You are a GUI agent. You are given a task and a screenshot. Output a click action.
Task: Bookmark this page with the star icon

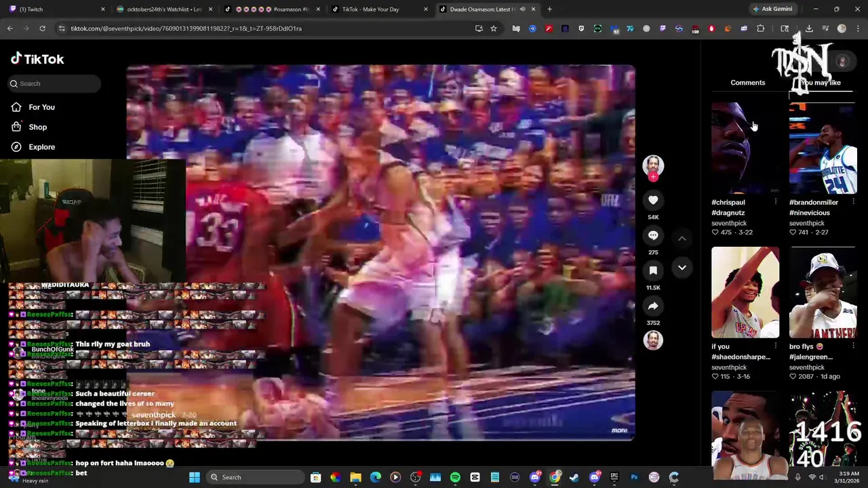(x=494, y=28)
